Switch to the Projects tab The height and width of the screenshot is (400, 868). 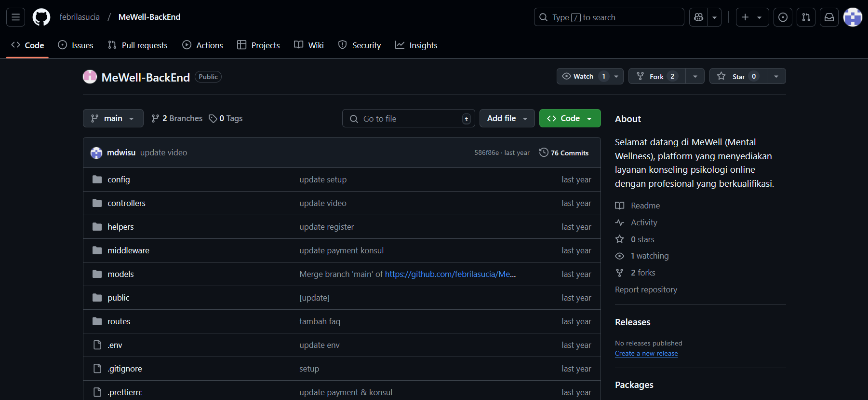(258, 45)
